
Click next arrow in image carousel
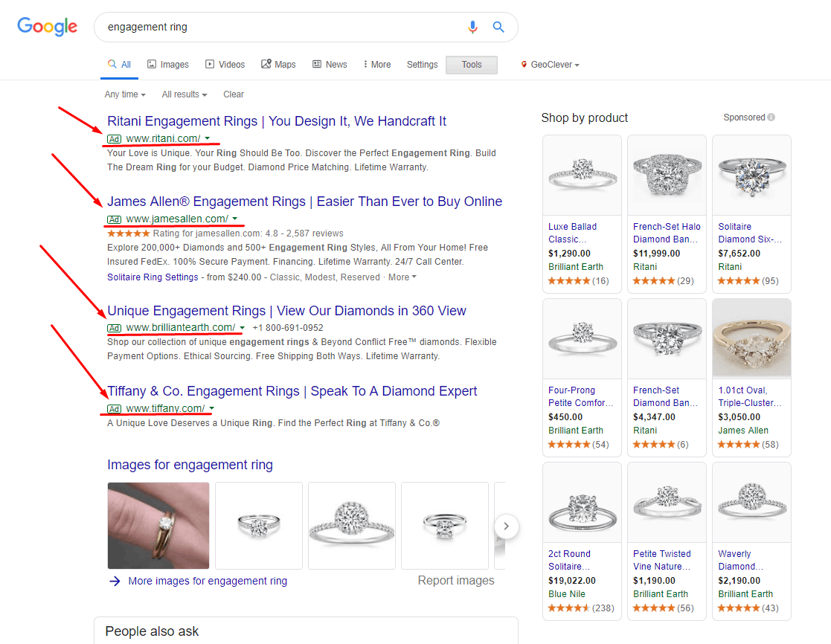pos(506,526)
